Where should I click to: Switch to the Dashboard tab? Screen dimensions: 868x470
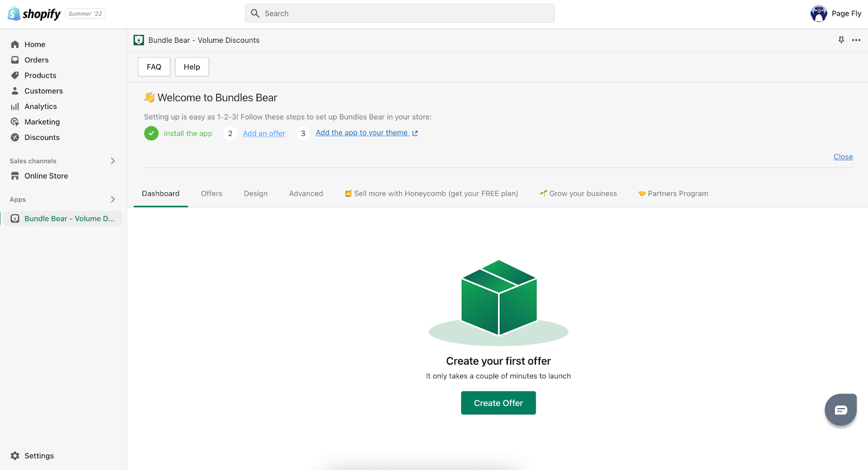(161, 194)
